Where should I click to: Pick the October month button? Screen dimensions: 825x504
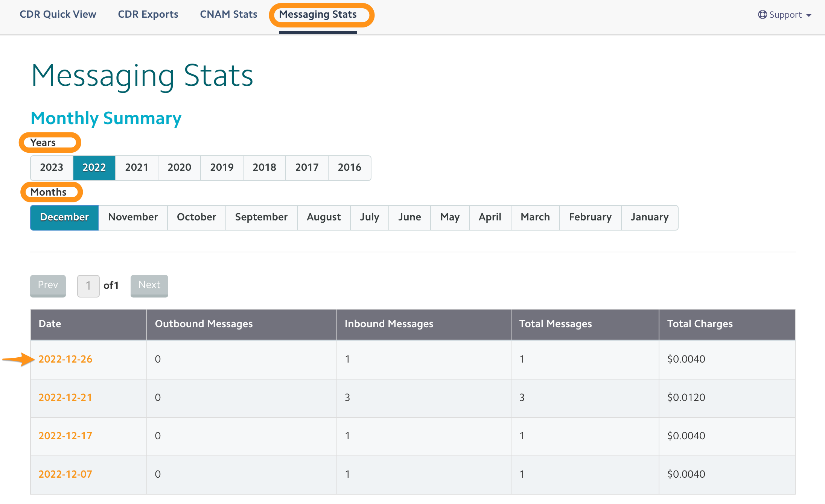point(196,217)
